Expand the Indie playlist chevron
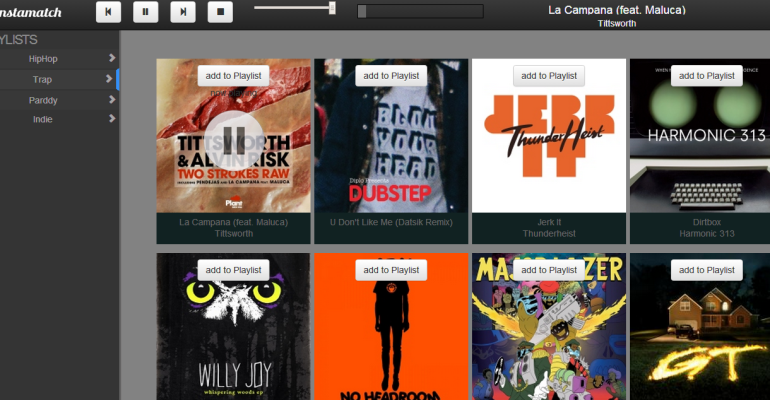Image resolution: width=770 pixels, height=400 pixels. click(x=112, y=118)
